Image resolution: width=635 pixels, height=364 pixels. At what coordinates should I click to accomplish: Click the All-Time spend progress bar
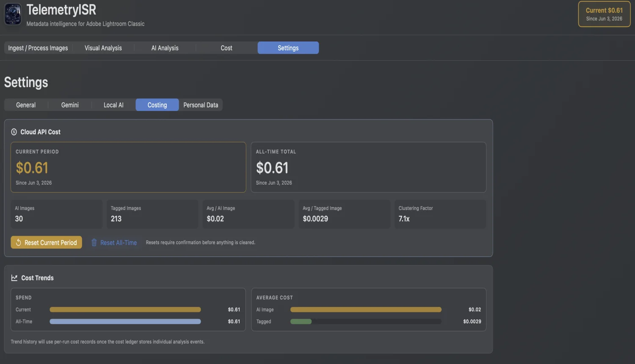click(125, 322)
